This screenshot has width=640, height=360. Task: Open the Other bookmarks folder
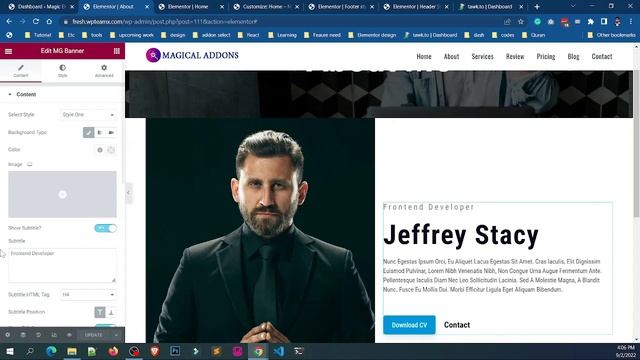click(x=611, y=35)
